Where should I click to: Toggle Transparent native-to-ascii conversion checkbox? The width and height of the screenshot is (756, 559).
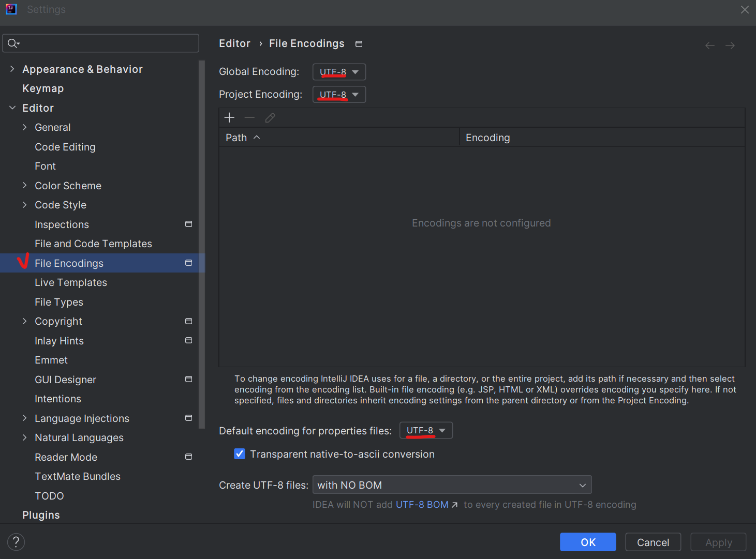coord(240,454)
